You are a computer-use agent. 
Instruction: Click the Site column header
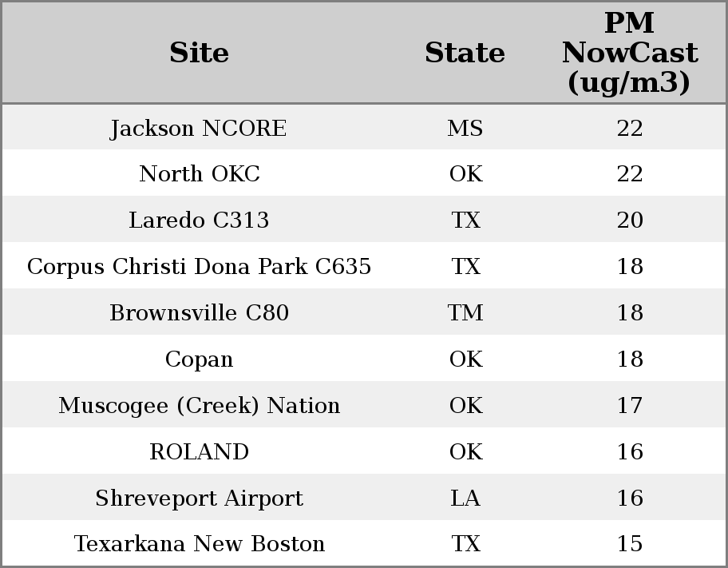[x=199, y=53]
